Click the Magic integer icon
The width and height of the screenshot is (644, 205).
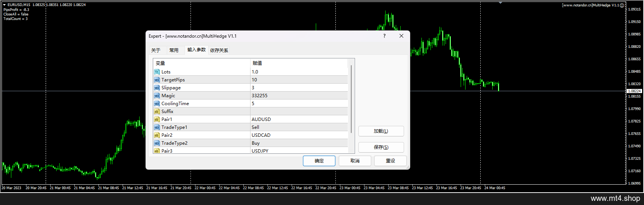click(157, 95)
